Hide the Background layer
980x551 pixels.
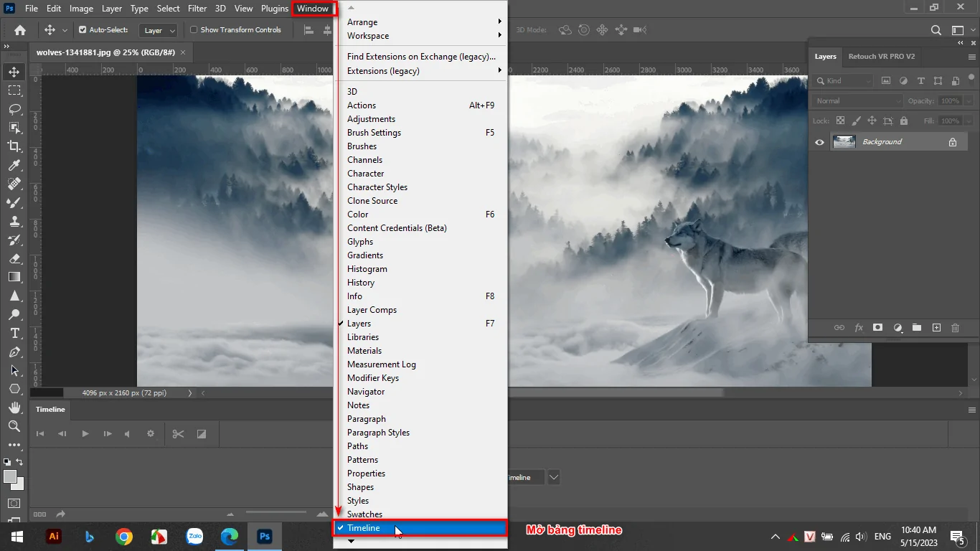819,142
